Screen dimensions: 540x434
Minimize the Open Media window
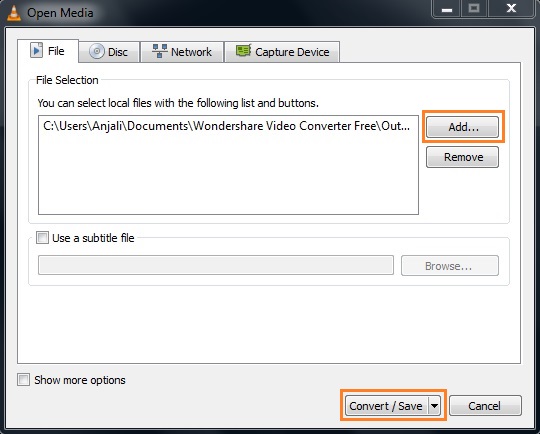click(447, 8)
